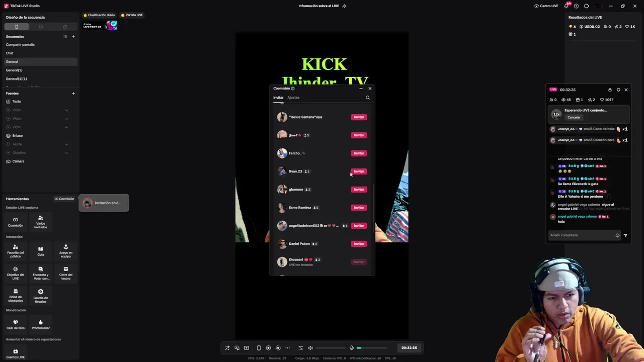Image resolution: width=644 pixels, height=362 pixels.
Task: Open the LIVE FEST 25 banner
Action: coord(100,25)
